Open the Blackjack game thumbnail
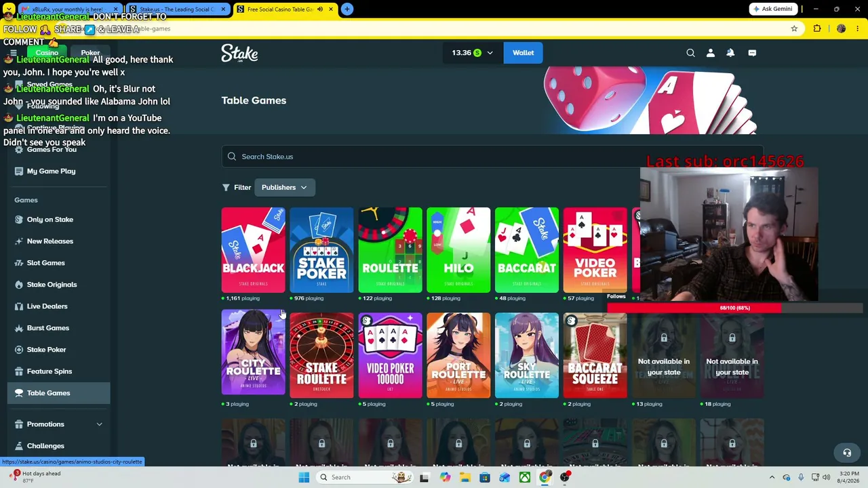Viewport: 868px width, 488px height. tap(254, 250)
